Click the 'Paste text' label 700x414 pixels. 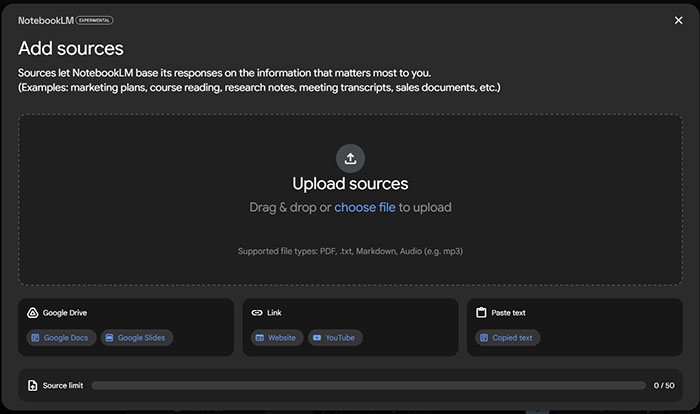point(508,313)
